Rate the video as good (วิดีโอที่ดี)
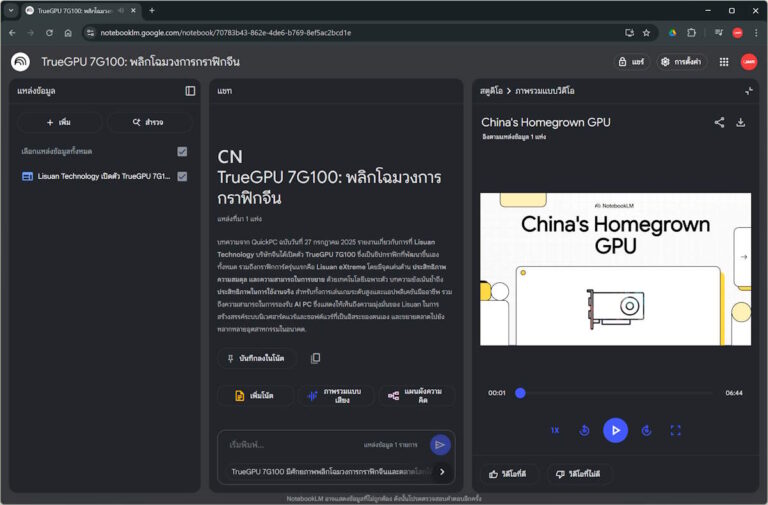The image size is (768, 505). click(508, 474)
